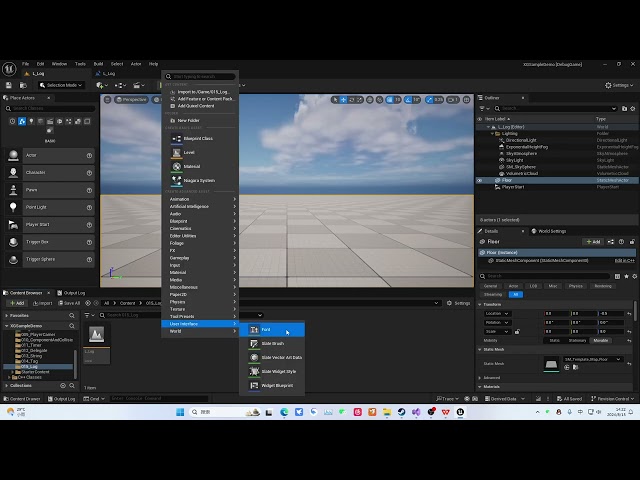Image resolution: width=640 pixels, height=480 pixels.
Task: Click browse to asset icon under Static Mesh
Action: click(576, 367)
